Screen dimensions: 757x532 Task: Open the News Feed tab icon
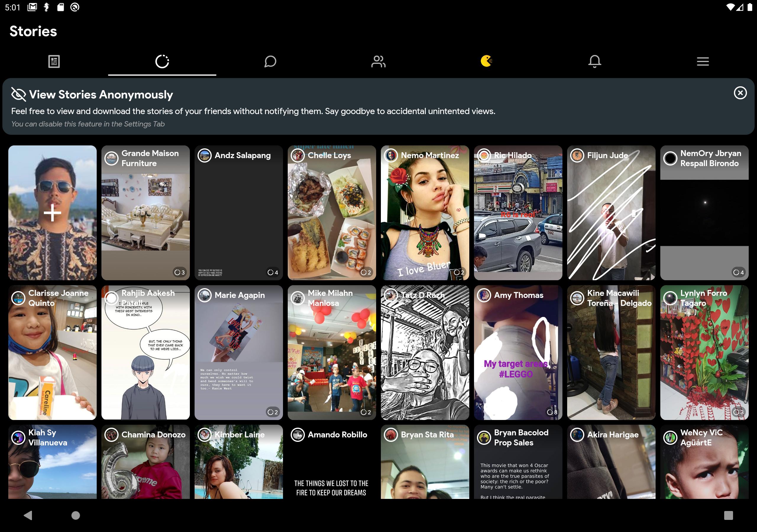click(54, 61)
